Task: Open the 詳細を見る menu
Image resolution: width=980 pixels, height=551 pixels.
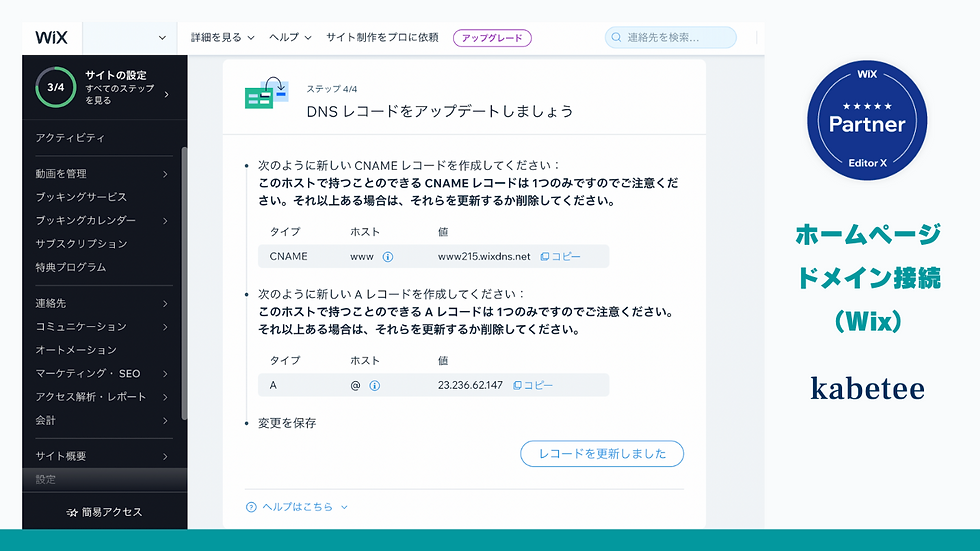Action: pos(222,37)
